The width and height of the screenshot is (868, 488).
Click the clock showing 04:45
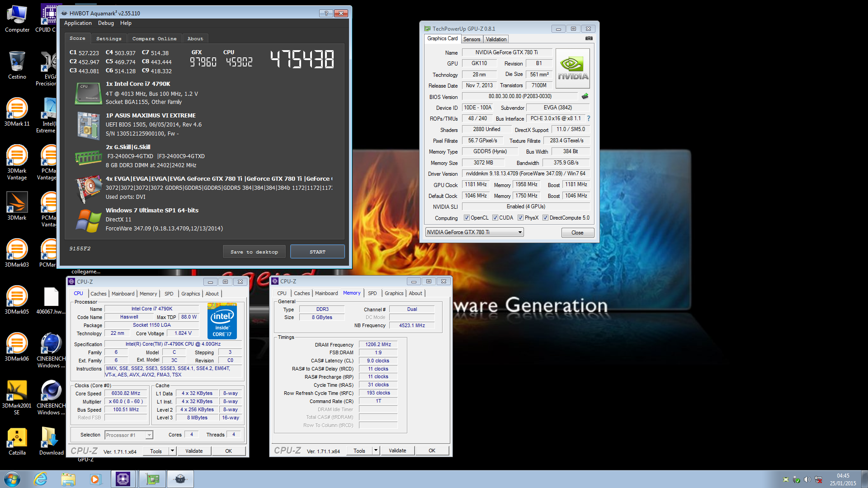coord(843,476)
